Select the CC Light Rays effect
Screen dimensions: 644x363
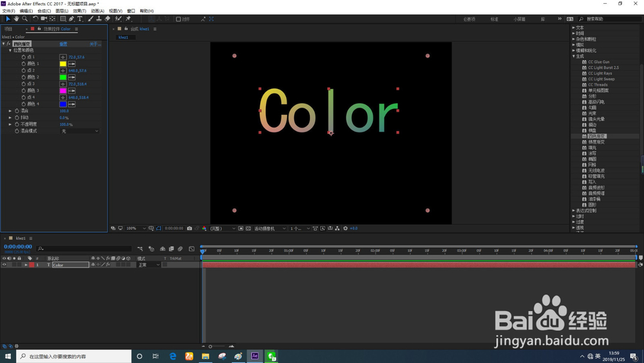[600, 73]
